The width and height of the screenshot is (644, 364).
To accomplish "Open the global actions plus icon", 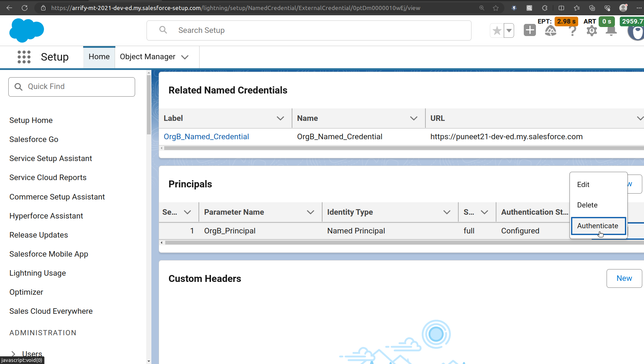I will coord(529,30).
